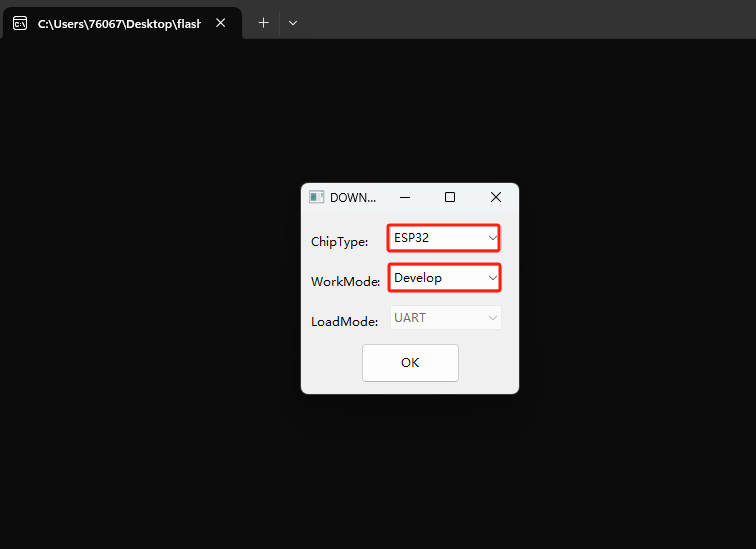
Task: Open a new terminal tab with plus
Action: [263, 22]
